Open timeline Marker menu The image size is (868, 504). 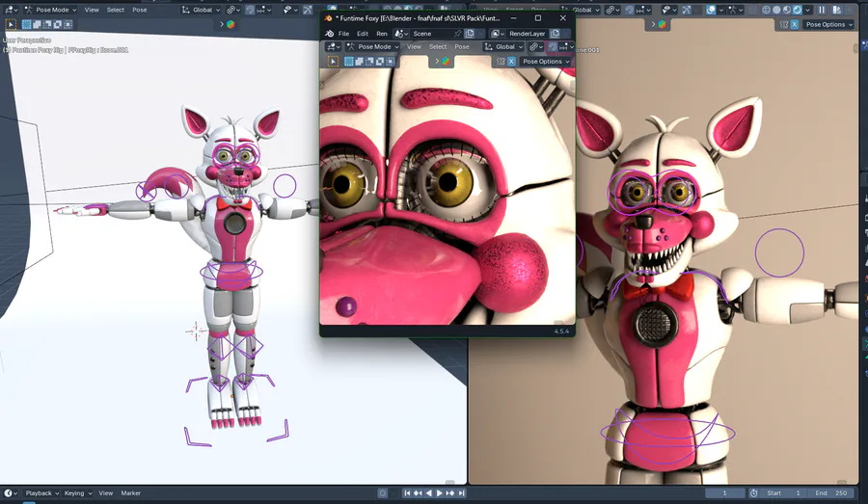click(130, 493)
